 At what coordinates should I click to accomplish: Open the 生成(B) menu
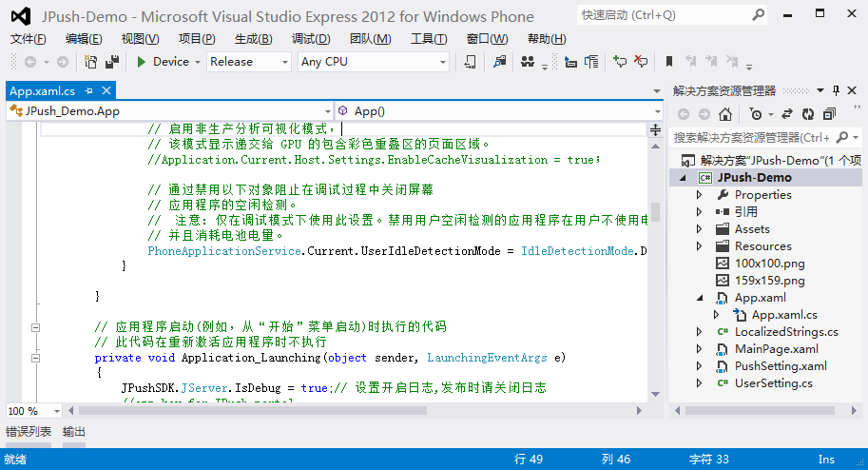pyautogui.click(x=254, y=39)
